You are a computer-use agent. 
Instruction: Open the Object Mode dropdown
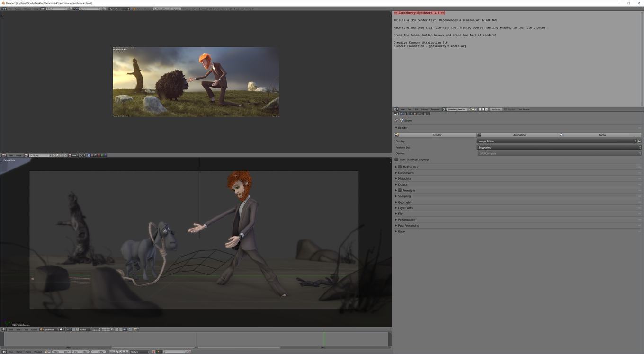[x=49, y=329]
